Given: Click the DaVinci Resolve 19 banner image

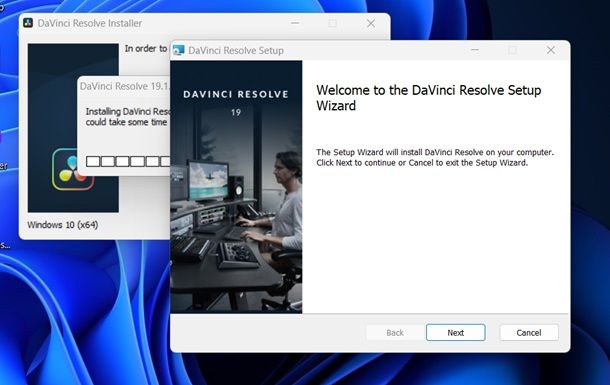Looking at the screenshot, I should point(236,187).
